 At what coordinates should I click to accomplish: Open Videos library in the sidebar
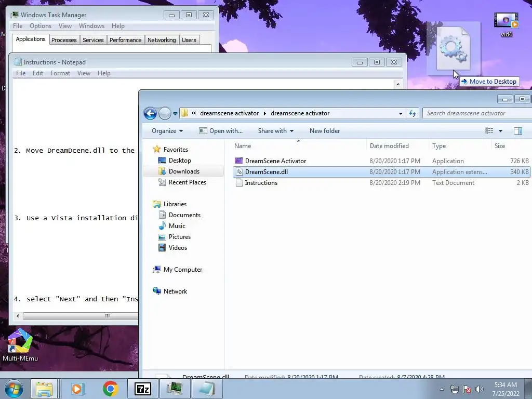coord(178,248)
